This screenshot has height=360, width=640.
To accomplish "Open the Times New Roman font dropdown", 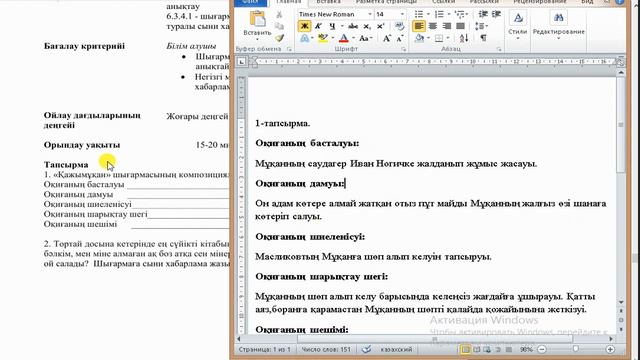I will tap(370, 14).
